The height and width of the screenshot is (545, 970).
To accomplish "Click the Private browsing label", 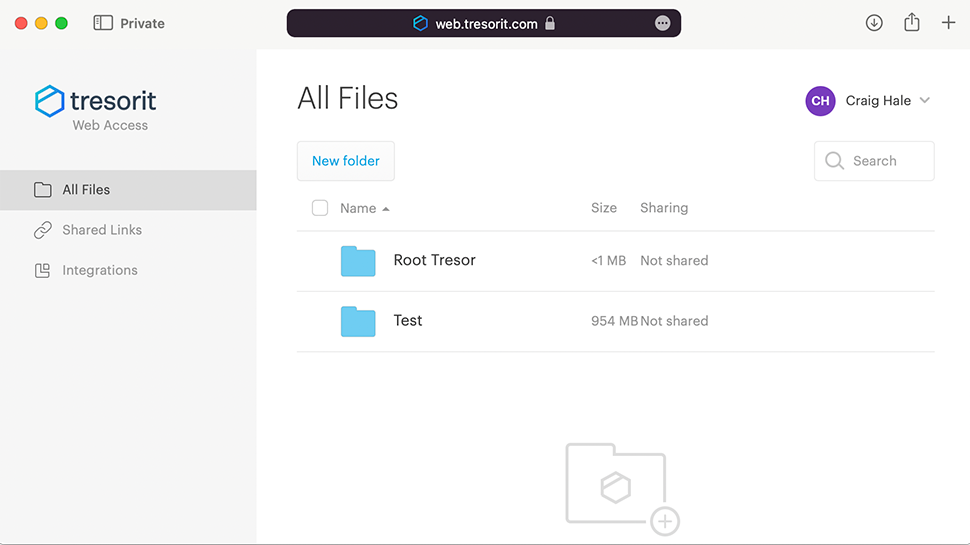I will 142,24.
